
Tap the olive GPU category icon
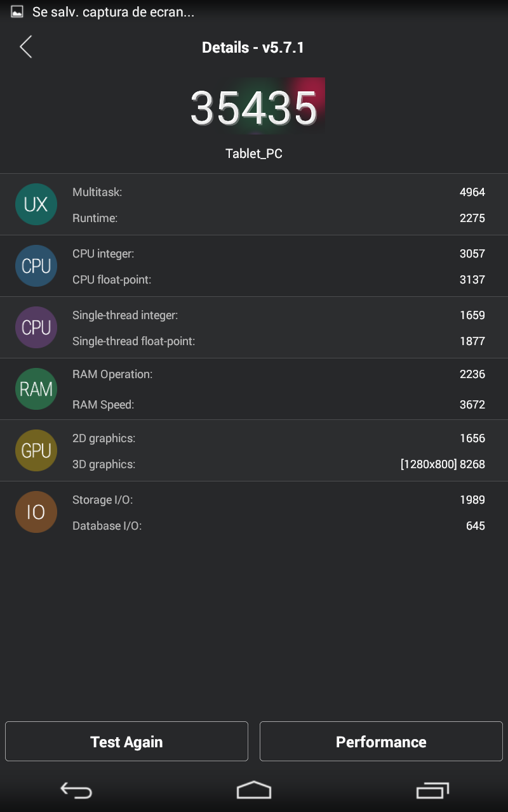(36, 450)
